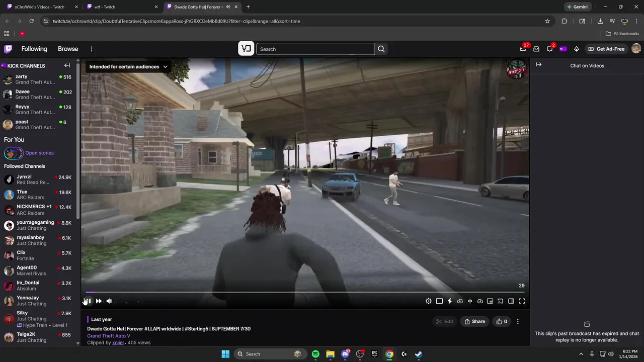Open Silky's channel with Hype Train

[x=38, y=319]
